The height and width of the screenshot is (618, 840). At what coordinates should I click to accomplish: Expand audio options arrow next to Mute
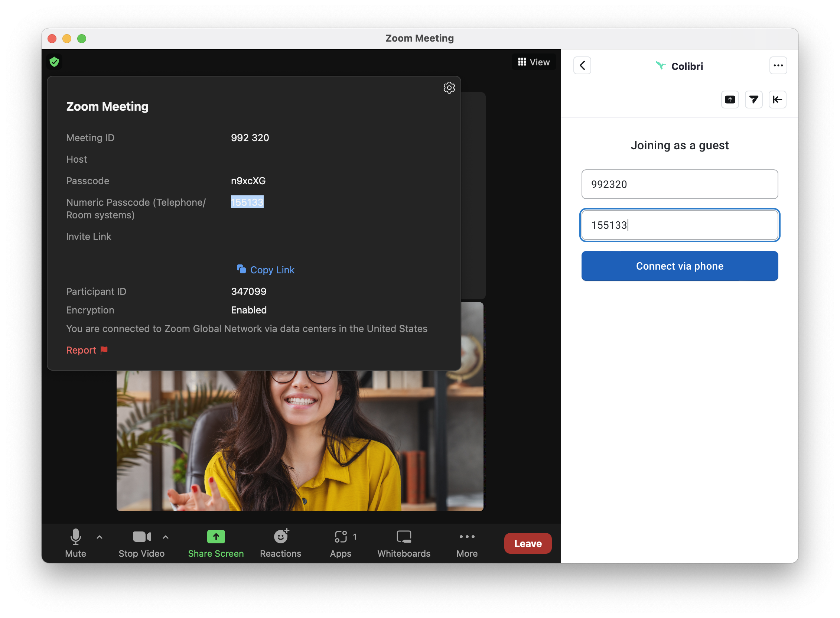point(100,537)
